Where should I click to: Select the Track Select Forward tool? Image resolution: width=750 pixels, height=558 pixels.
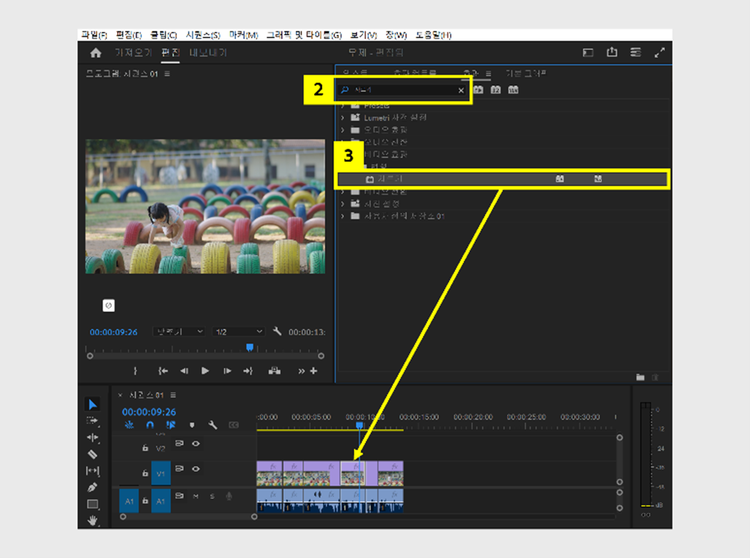pos(92,421)
